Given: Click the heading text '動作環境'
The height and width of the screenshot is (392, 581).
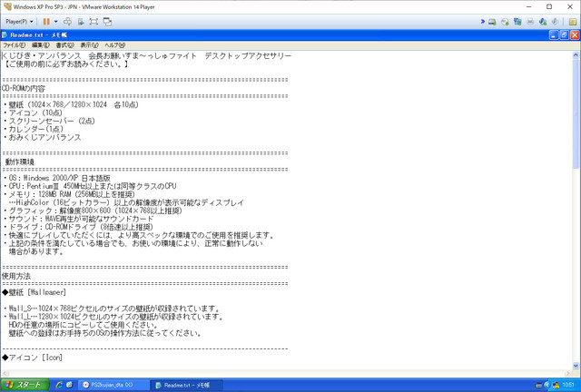Looking at the screenshot, I should 20,162.
